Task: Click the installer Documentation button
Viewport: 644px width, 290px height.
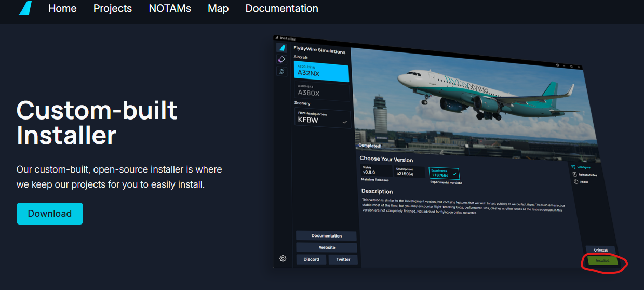Action: tap(327, 236)
